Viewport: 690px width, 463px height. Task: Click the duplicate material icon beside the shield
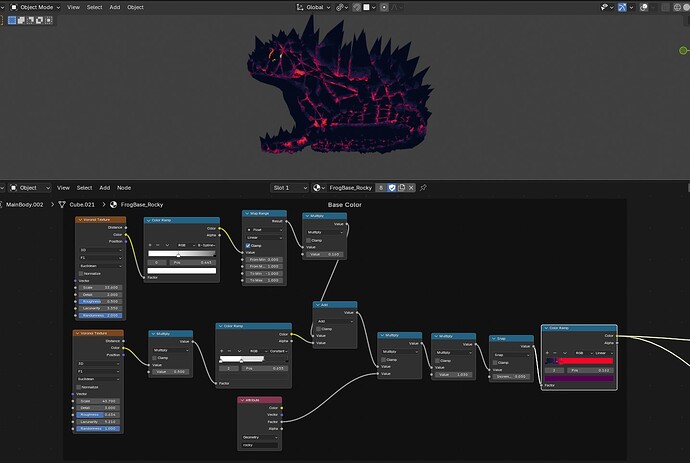(401, 188)
